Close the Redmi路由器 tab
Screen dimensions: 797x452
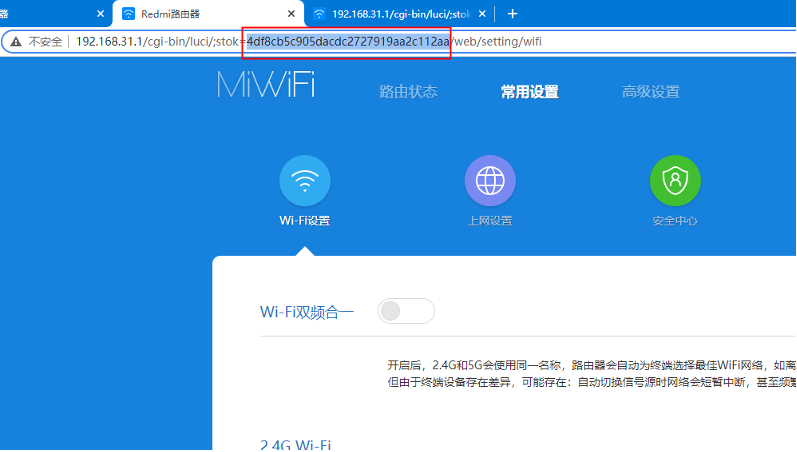(291, 14)
